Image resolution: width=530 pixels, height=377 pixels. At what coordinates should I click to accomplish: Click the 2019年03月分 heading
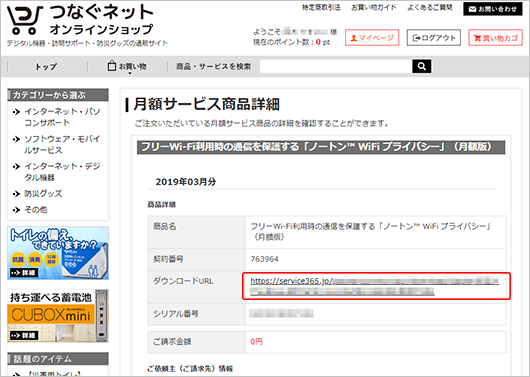[x=186, y=182]
